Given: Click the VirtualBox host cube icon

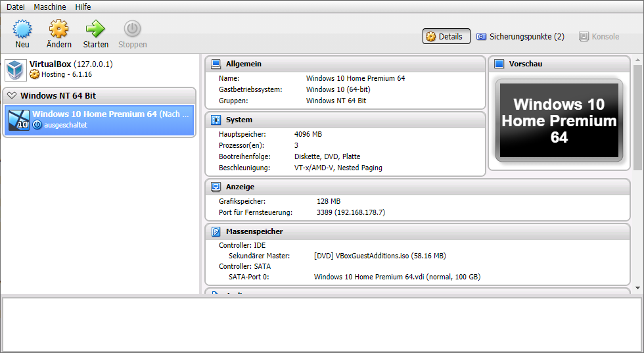Looking at the screenshot, I should (15, 70).
